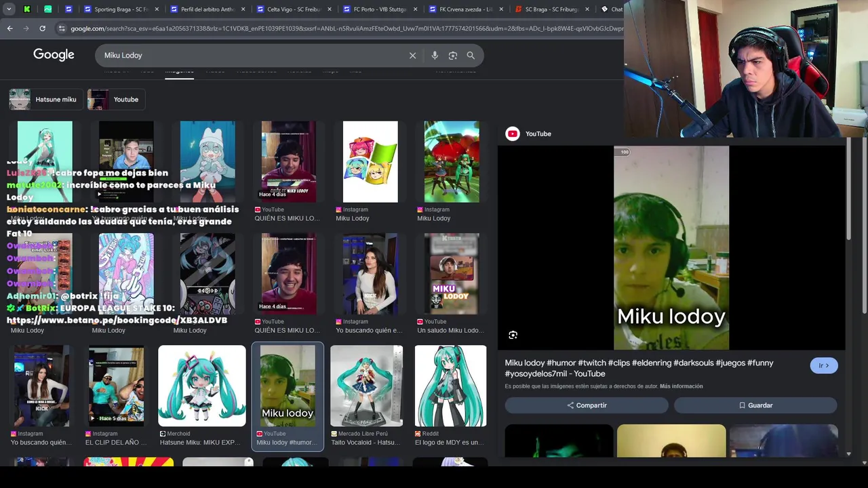Screen dimensions: 868x488
Task: Open the Reddit El logo de MDY image
Action: [x=451, y=386]
